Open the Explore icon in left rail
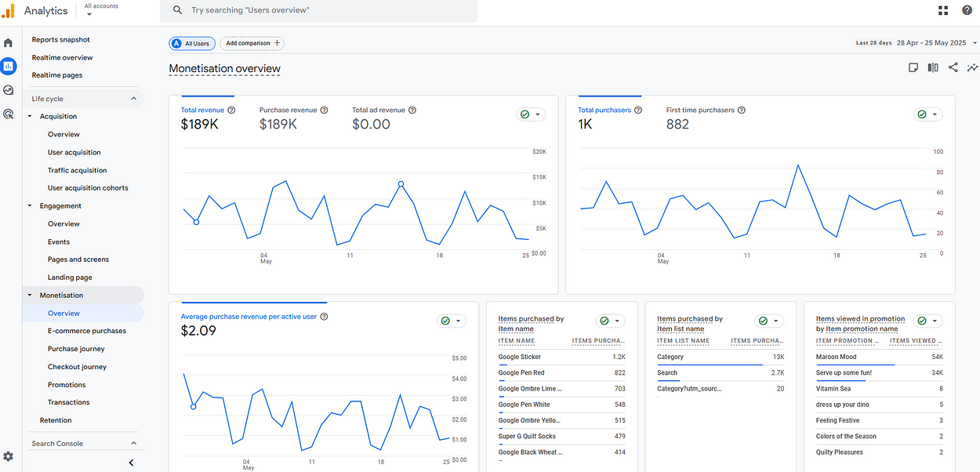Screen dimensions: 980x472 (x=9, y=90)
